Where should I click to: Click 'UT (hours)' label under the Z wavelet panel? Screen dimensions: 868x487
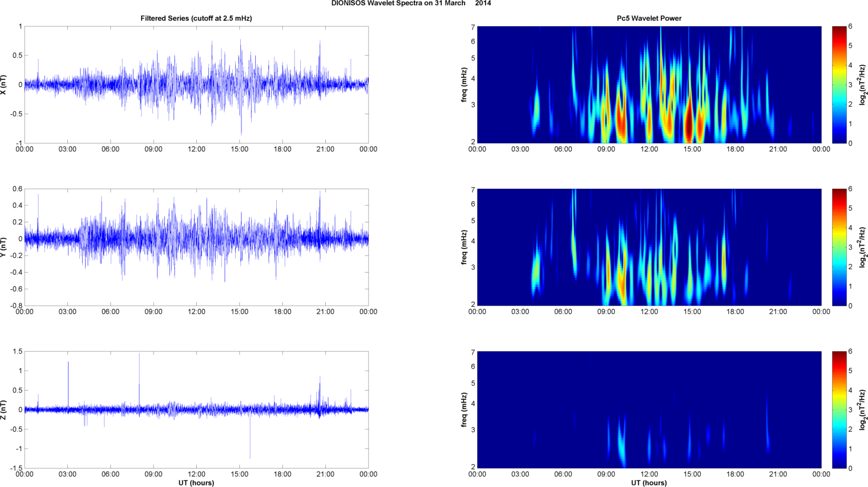click(x=649, y=483)
